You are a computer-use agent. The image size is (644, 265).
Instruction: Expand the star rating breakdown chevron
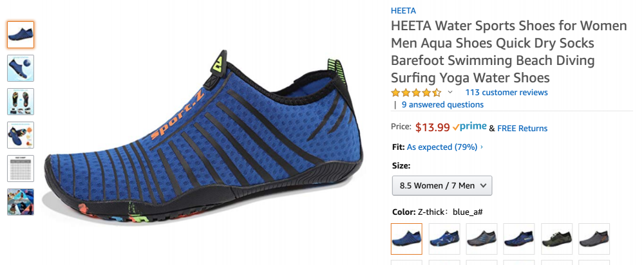[450, 92]
